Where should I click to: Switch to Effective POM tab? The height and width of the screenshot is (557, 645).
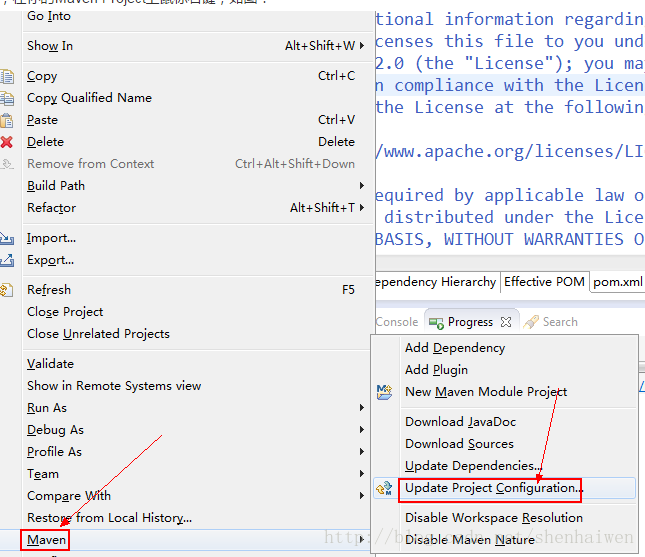coord(544,282)
